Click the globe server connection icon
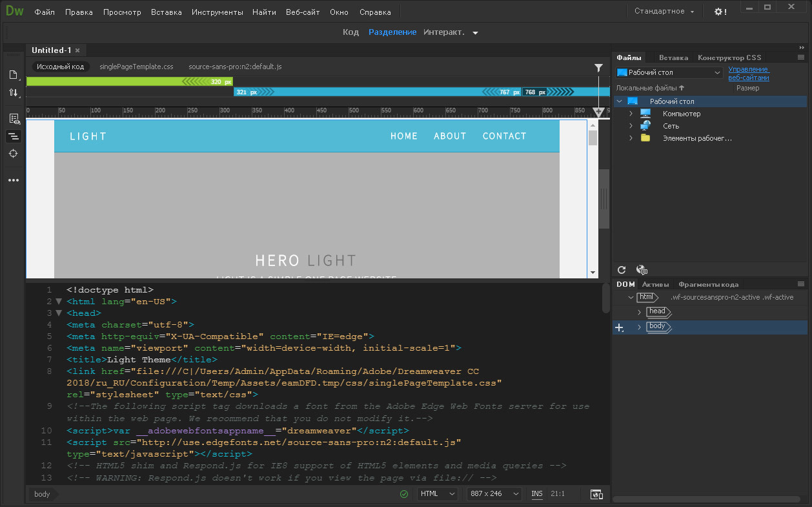This screenshot has height=507, width=812. pyautogui.click(x=642, y=270)
